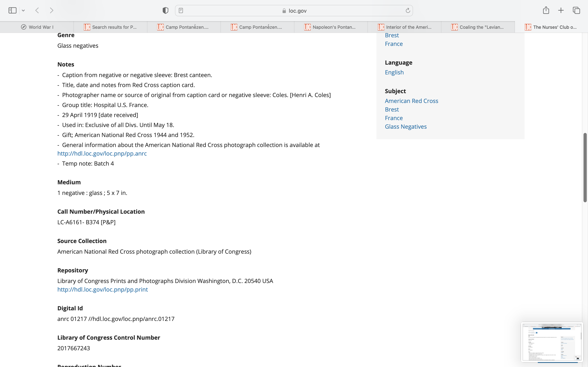Toggle the Safari sidebar button
This screenshot has width=588, height=367.
12,10
